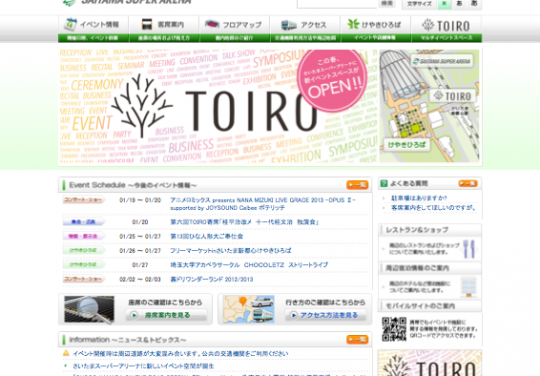The height and width of the screenshot is (376, 540).
Task: Open the 駐車場はありますか? FAQ link
Action: click(x=419, y=198)
